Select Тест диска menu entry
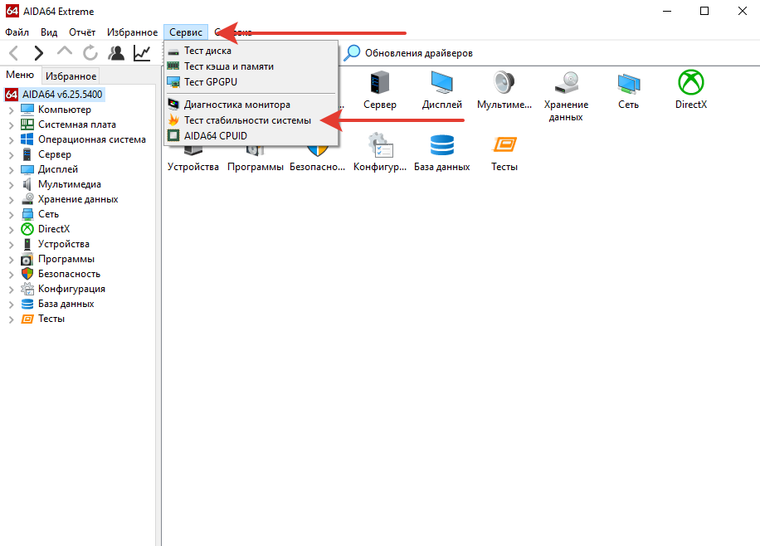This screenshot has width=760, height=546. [251, 50]
